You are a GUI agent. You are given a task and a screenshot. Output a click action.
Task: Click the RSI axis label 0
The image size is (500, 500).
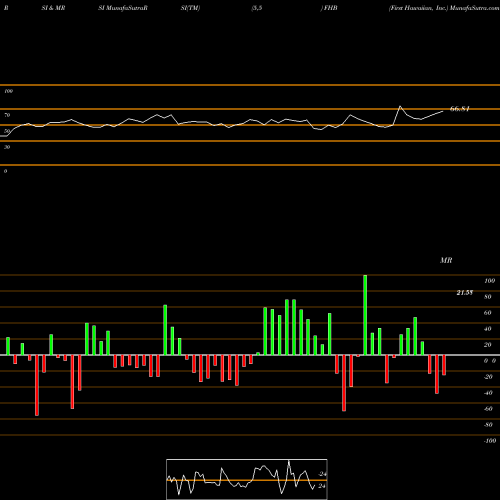coord(5,171)
